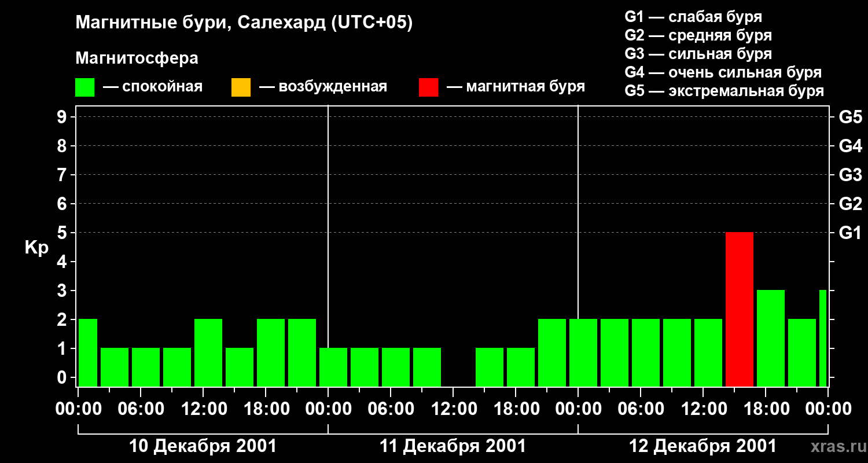Click the 'Kp' axis title
Screen dimensions: 868x463
pyautogui.click(x=36, y=248)
